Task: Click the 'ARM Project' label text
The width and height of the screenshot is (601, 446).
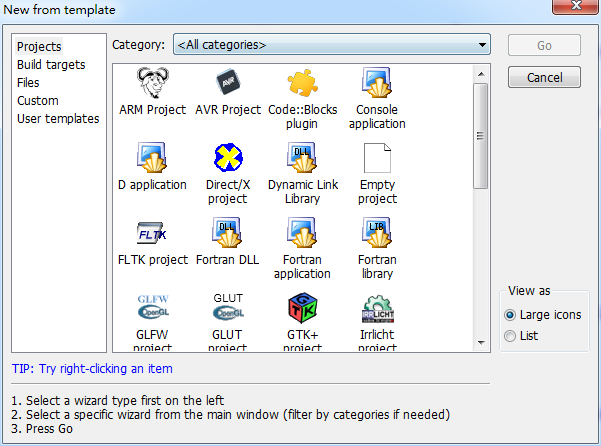Action: pyautogui.click(x=153, y=110)
